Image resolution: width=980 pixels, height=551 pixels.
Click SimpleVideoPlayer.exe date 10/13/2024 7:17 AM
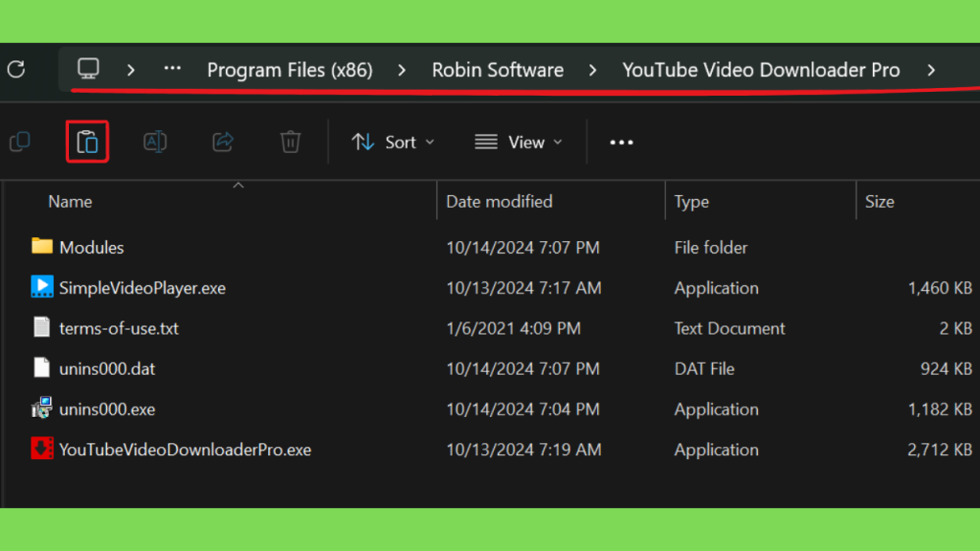523,288
